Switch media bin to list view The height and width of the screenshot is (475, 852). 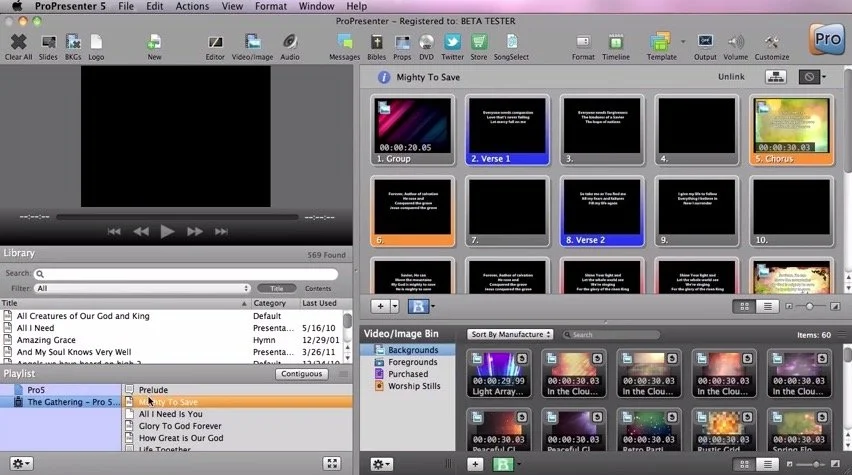point(767,464)
